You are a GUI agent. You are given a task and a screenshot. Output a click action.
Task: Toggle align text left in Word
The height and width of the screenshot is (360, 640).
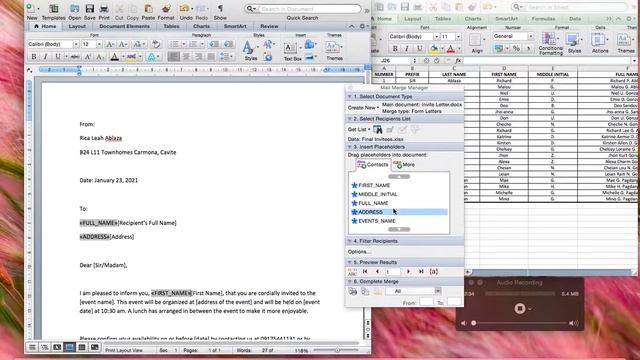(173, 57)
